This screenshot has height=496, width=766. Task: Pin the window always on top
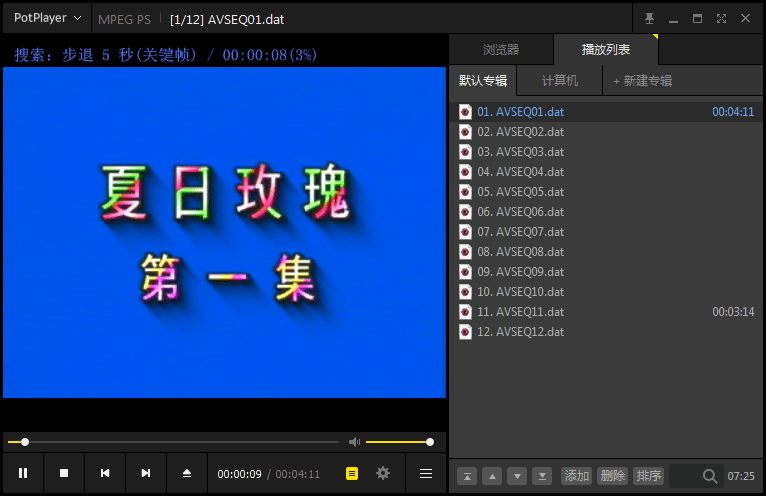[649, 18]
